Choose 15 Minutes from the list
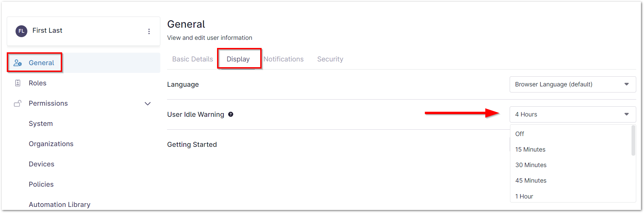 tap(530, 150)
